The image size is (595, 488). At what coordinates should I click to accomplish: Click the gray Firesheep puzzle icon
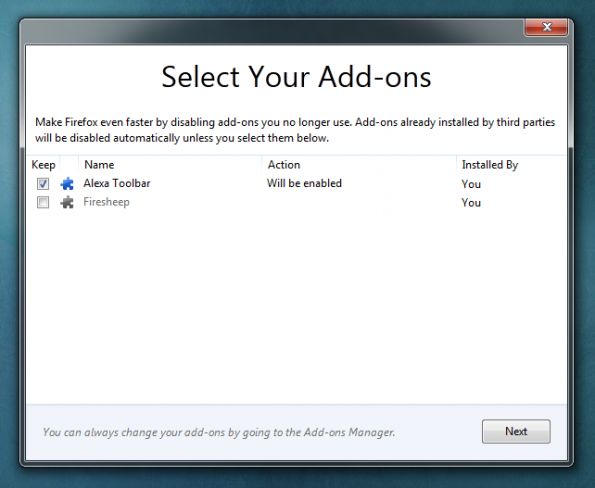point(67,202)
